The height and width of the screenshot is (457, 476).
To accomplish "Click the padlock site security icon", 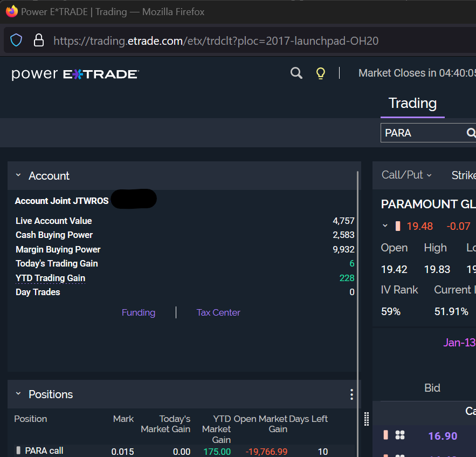I will [x=38, y=40].
